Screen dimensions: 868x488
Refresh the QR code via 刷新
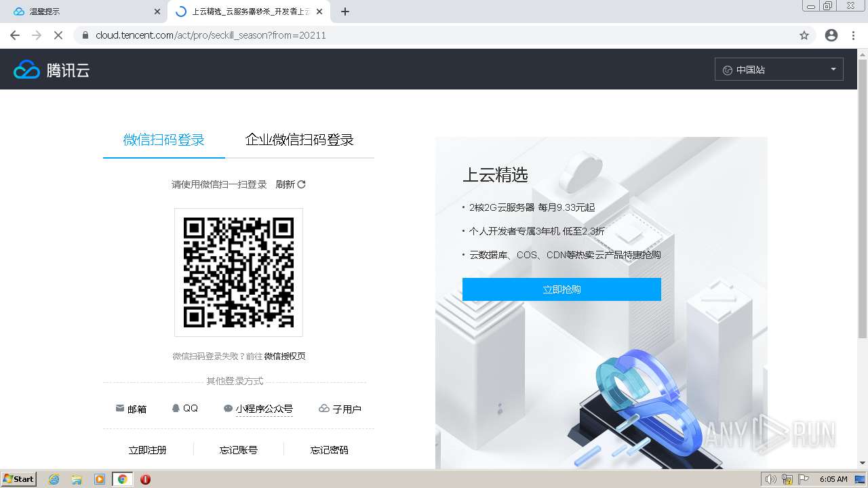[290, 184]
